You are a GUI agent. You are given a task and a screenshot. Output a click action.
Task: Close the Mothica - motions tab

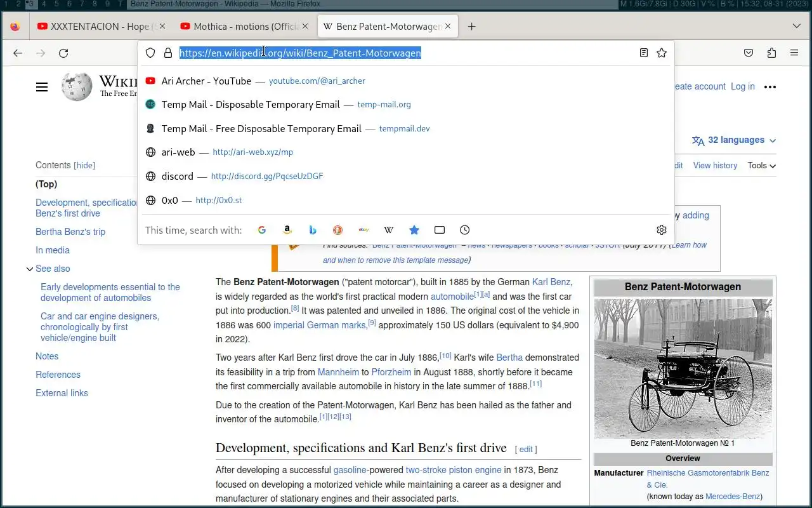305,27
